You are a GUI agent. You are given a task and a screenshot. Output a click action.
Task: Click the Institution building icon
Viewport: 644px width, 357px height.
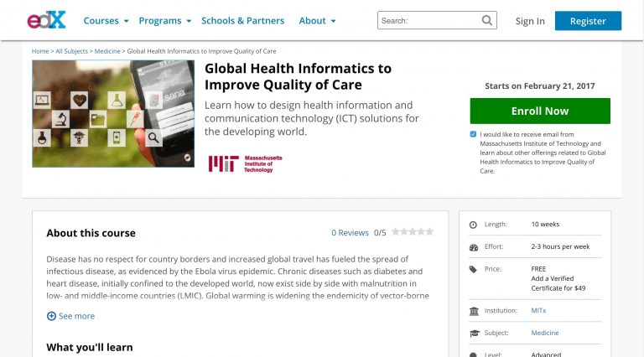tap(473, 311)
